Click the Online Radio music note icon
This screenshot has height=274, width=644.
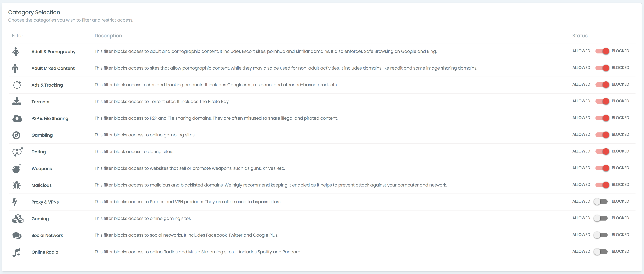click(x=17, y=252)
